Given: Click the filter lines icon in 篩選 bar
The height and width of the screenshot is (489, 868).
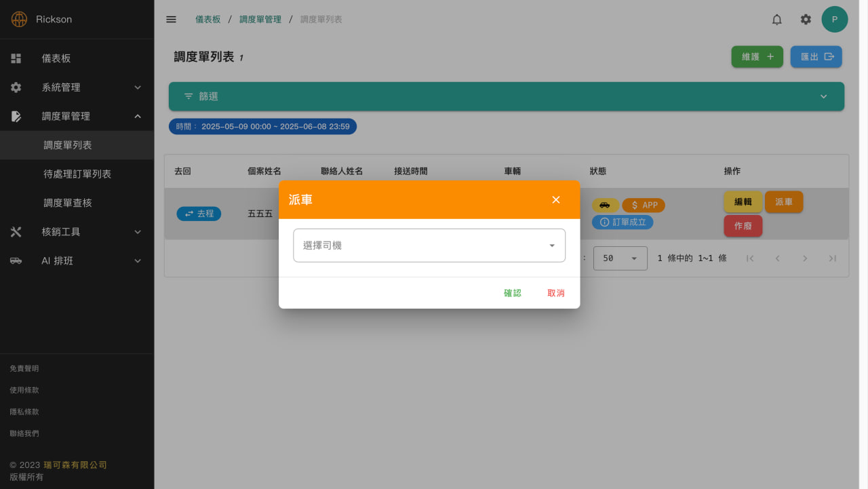Looking at the screenshot, I should [189, 96].
